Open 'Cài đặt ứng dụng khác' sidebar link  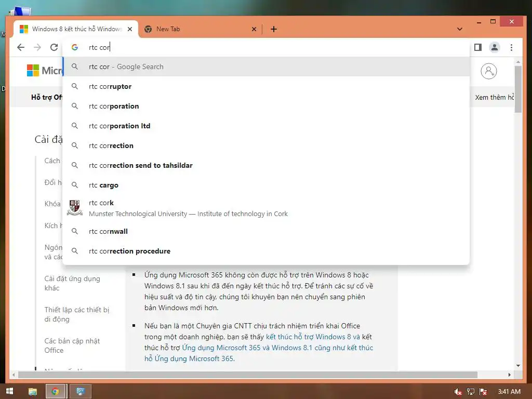click(x=72, y=283)
